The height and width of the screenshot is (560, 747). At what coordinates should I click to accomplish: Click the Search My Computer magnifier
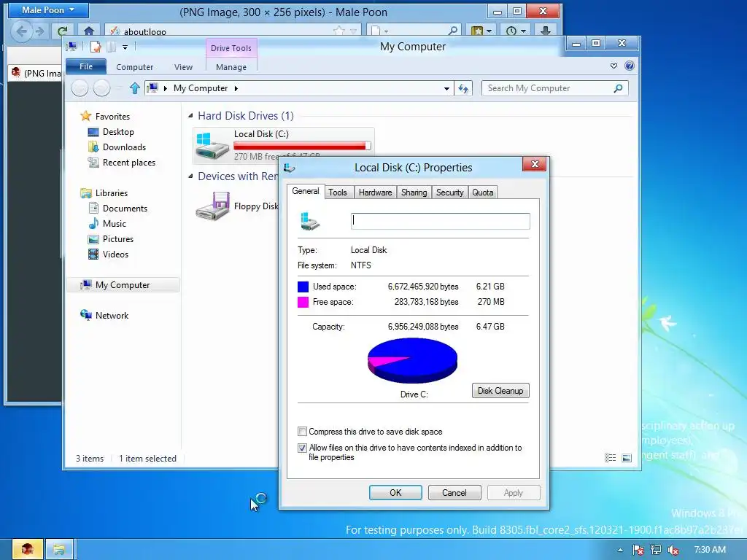[618, 88]
